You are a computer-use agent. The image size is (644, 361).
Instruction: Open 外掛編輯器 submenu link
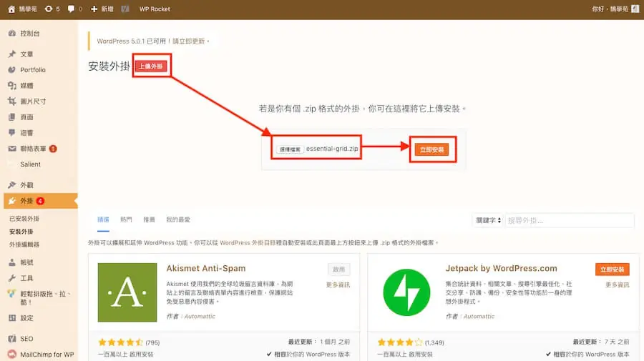tap(24, 245)
